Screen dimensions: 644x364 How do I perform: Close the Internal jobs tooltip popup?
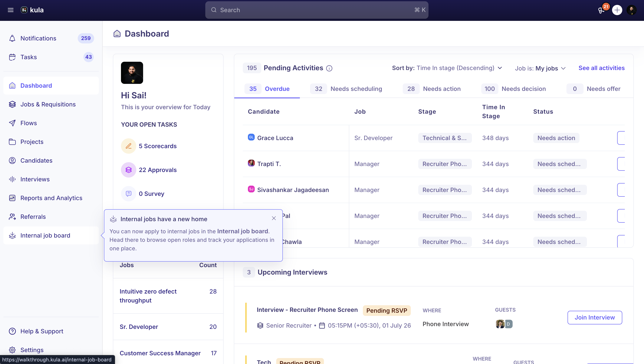274,218
